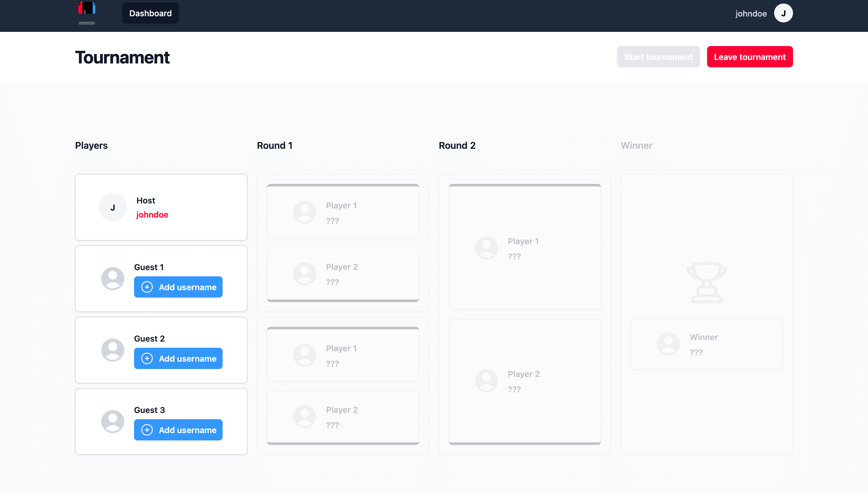This screenshot has width=868, height=493.
Task: Click the trophy icon in the Winner column
Action: click(x=707, y=283)
